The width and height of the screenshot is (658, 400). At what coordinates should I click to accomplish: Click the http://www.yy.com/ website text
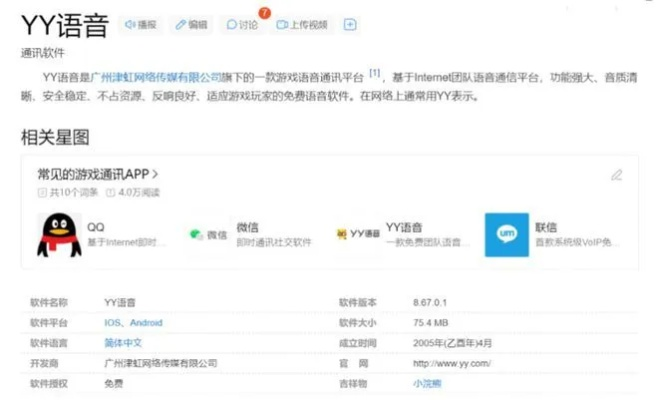click(452, 363)
